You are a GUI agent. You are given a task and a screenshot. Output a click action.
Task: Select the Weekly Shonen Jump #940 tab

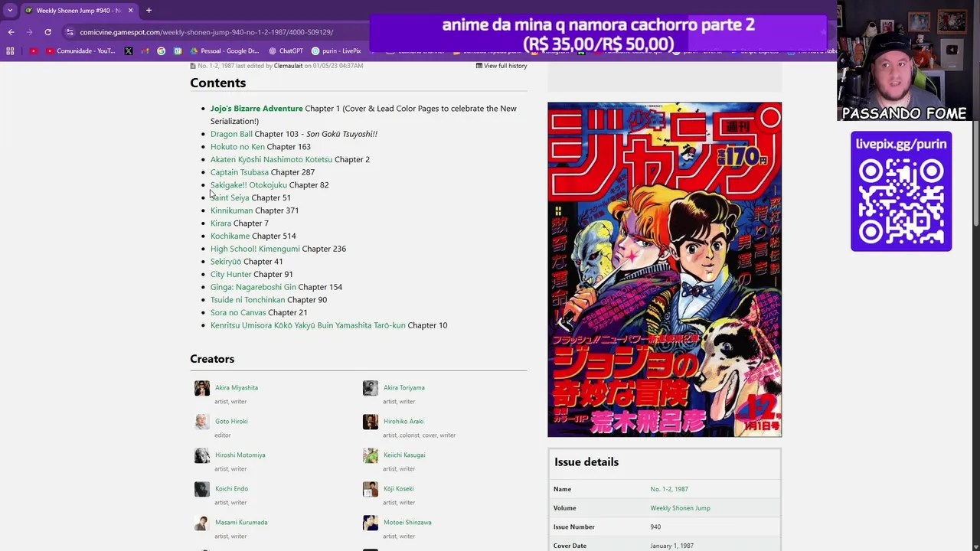point(79,11)
